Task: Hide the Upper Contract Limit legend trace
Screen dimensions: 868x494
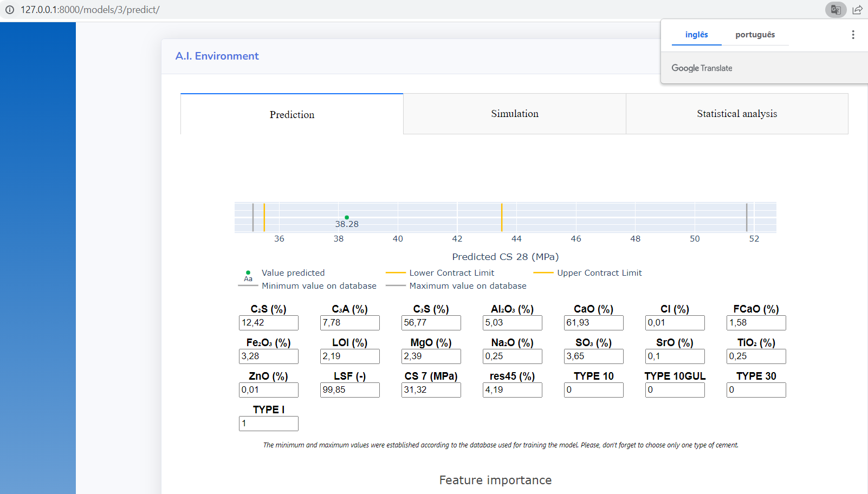Action: tap(599, 273)
